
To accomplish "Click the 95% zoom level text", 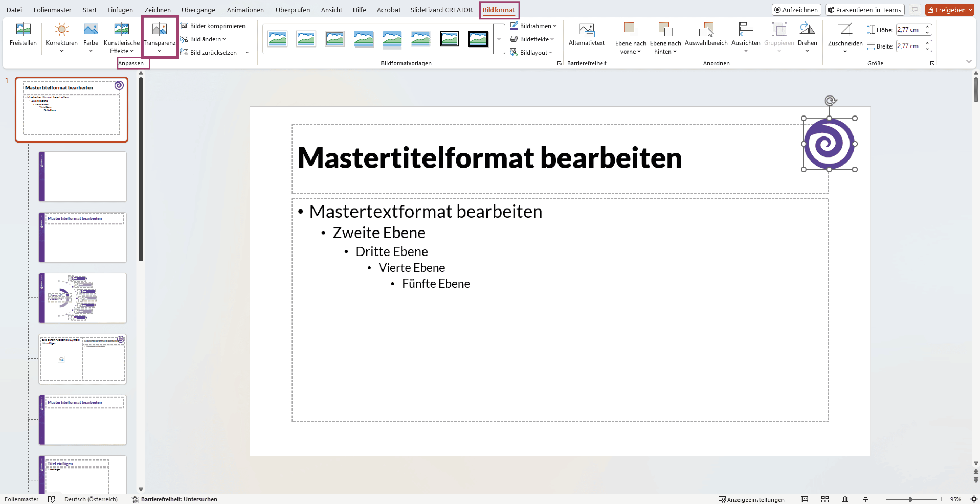I will click(956, 499).
